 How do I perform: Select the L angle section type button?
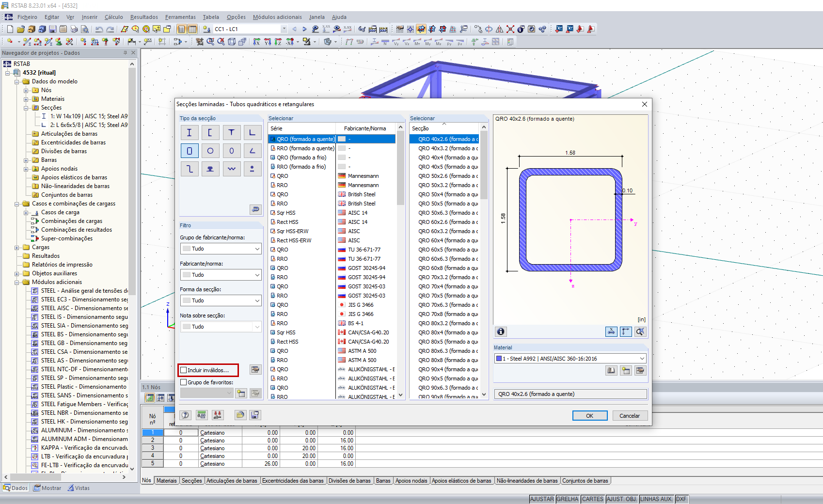(x=252, y=132)
